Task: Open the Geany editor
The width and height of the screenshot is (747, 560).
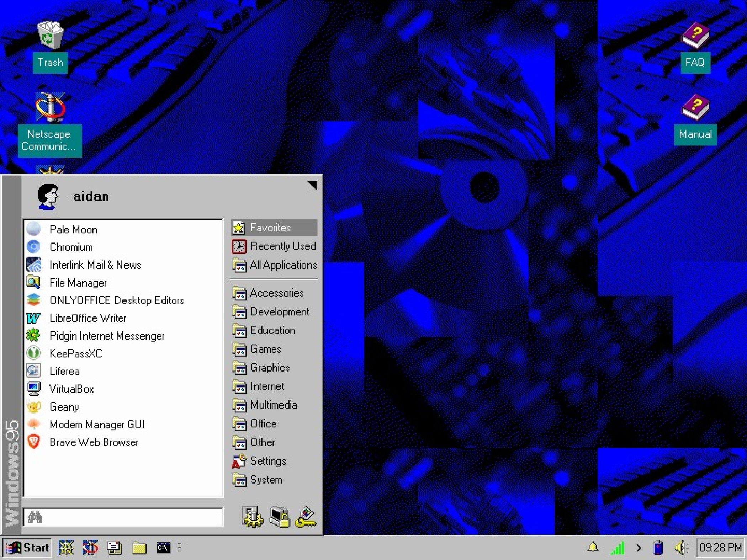Action: 64,407
